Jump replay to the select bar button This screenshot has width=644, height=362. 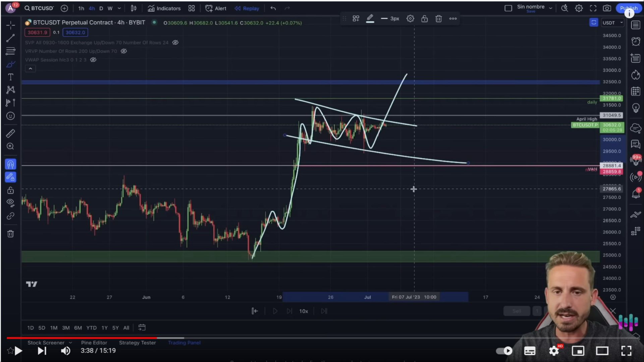pyautogui.click(x=255, y=311)
